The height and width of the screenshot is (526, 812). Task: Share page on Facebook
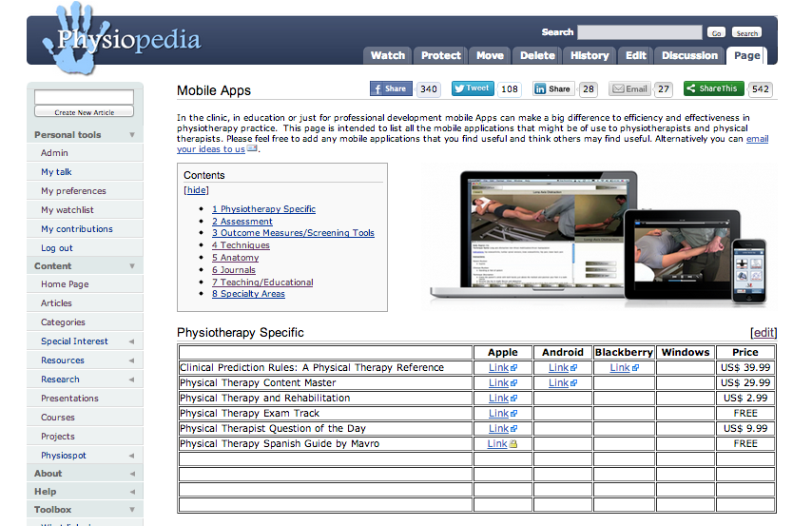391,88
